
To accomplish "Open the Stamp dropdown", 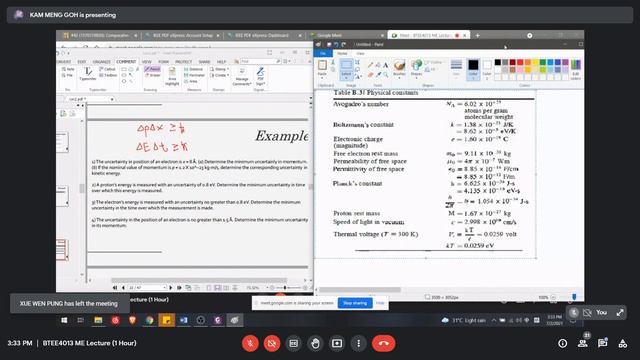I will click(219, 69).
